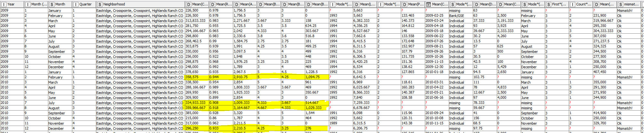Click the mismat... column header

[629, 4]
